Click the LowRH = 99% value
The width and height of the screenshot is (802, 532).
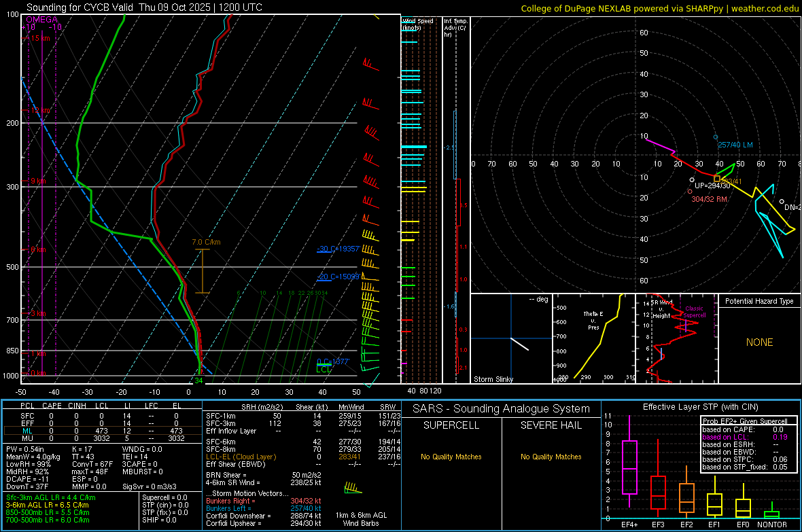[x=29, y=464]
